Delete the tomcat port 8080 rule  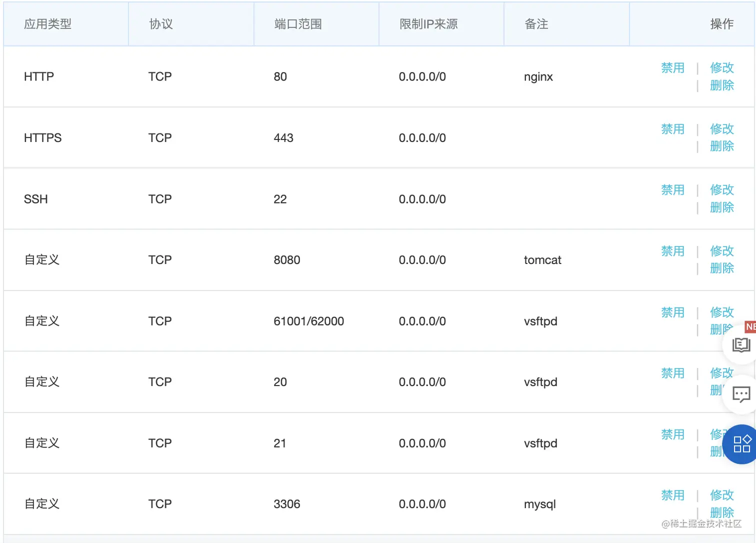click(x=721, y=268)
